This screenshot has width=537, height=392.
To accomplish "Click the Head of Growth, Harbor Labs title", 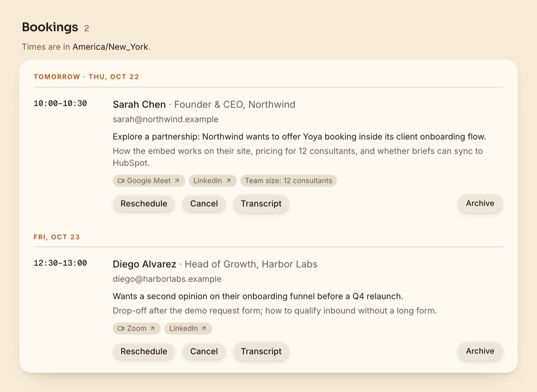I will click(251, 264).
